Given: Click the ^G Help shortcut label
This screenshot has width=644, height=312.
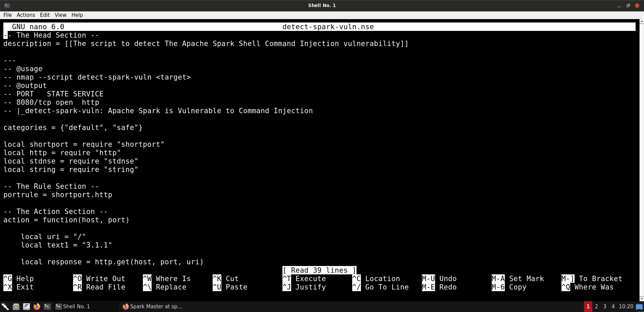Looking at the screenshot, I should 18,279.
